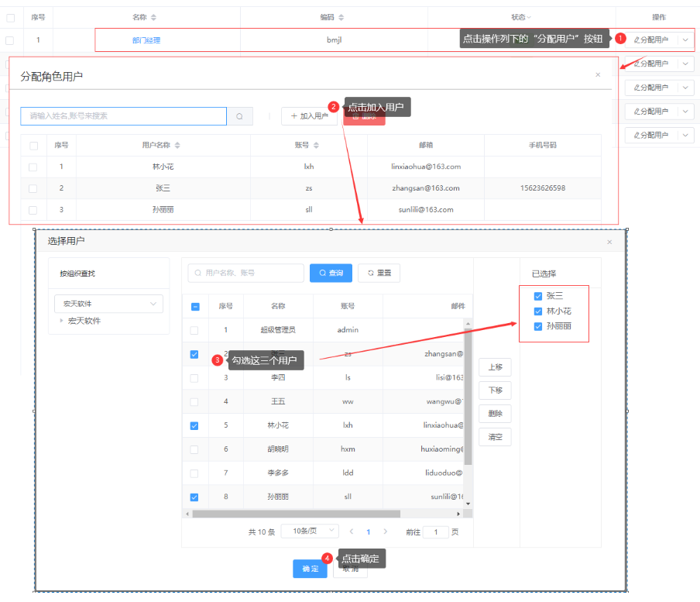Screen dimensions: 700x602
Task: Open the 部门经理 role link
Action: pos(146,40)
